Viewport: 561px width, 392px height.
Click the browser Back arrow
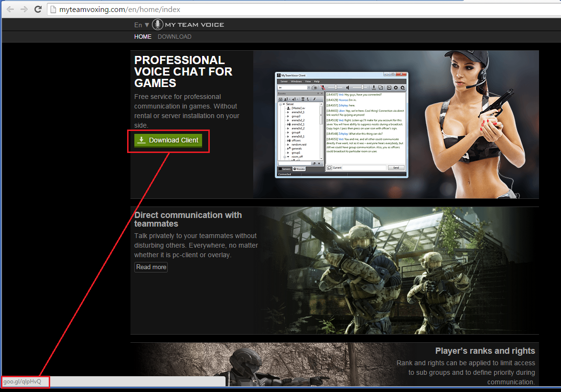pos(11,9)
